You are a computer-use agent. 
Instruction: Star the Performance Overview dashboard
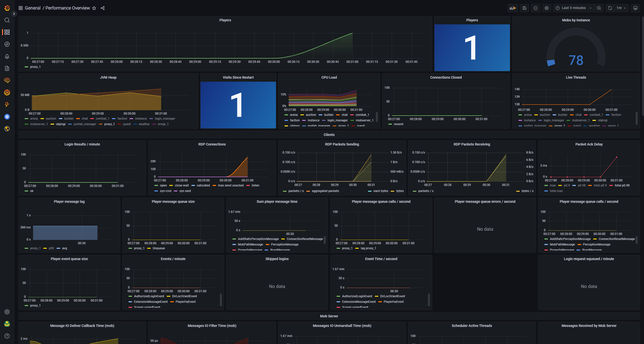tap(94, 8)
